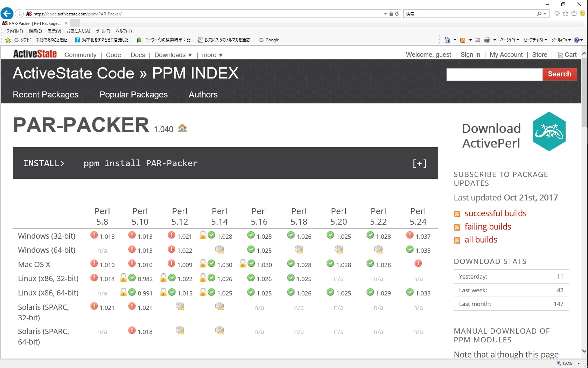Click the RSS icon beside failing builds
588x368 pixels.
coord(457,227)
